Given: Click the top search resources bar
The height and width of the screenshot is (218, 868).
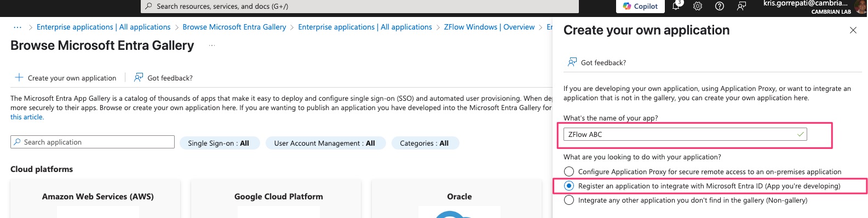Looking at the screenshot, I should pyautogui.click(x=360, y=6).
